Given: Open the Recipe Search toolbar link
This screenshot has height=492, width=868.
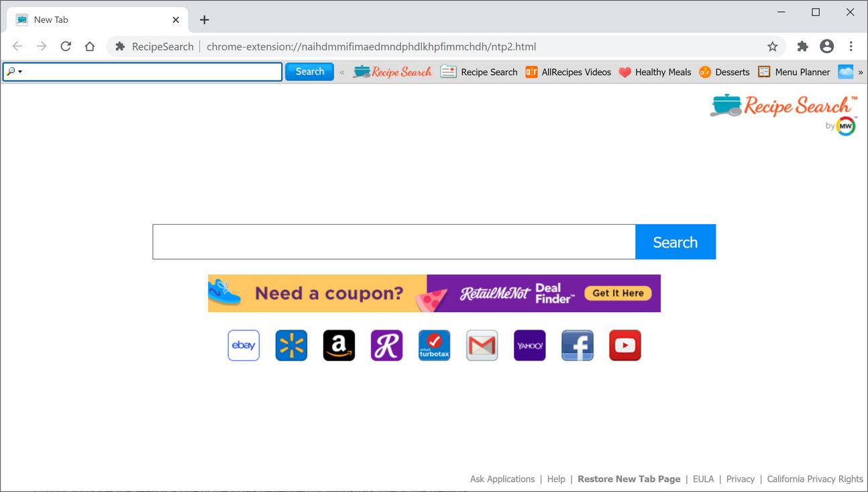Looking at the screenshot, I should (479, 72).
